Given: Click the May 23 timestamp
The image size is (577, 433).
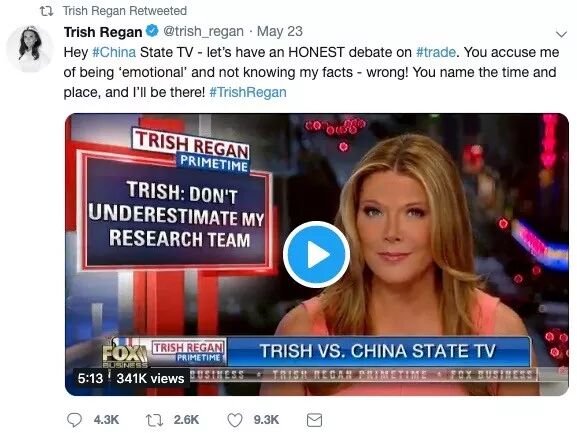Looking at the screenshot, I should (280, 31).
